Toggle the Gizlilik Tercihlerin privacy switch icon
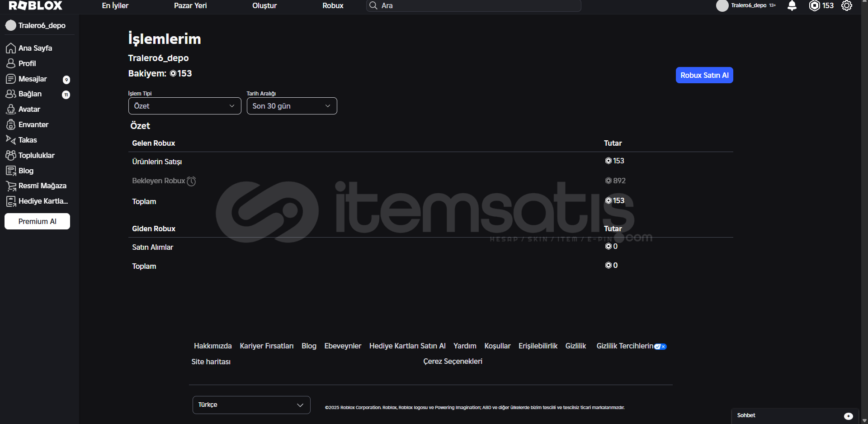 (x=660, y=347)
